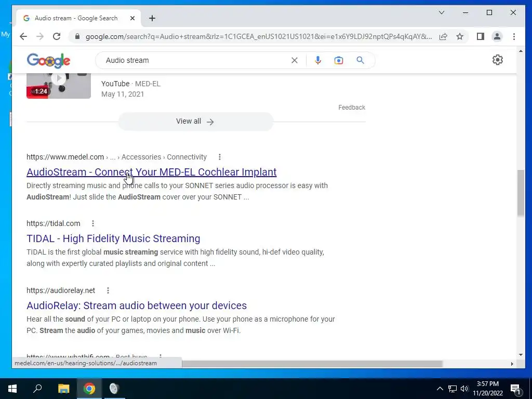
Task: Start voice search with microphone
Action: pos(318,60)
